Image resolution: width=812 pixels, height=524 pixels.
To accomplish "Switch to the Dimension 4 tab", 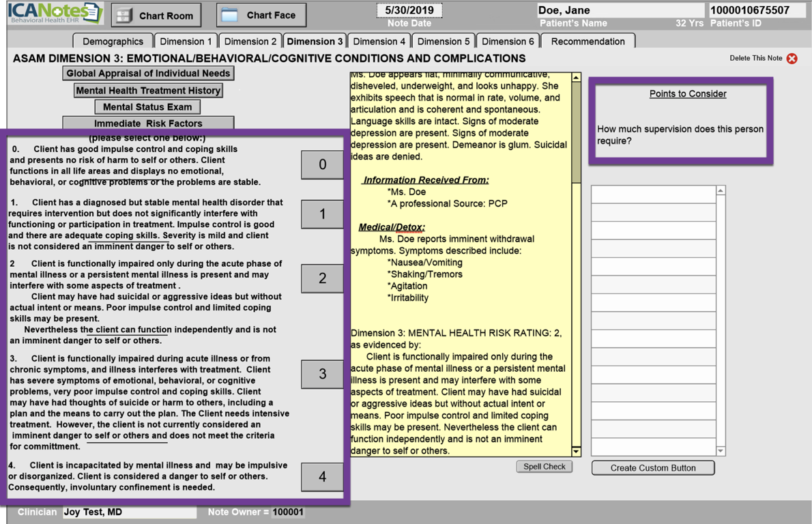I will [x=379, y=42].
